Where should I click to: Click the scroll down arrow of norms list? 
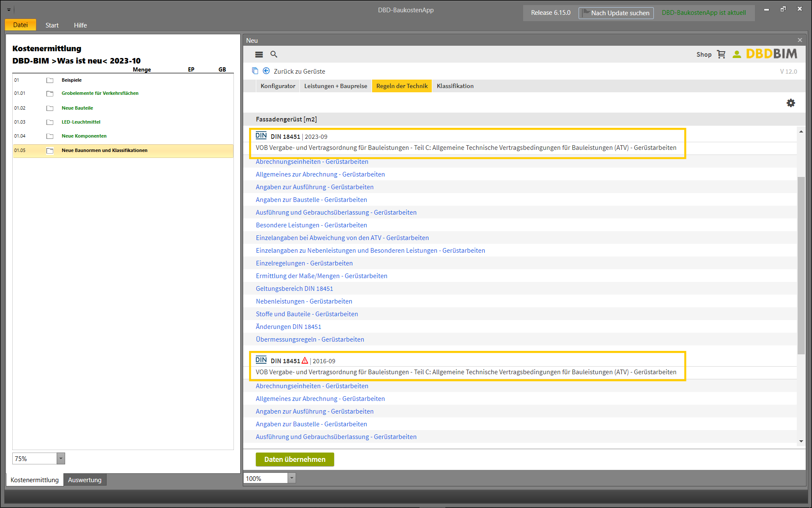pyautogui.click(x=801, y=441)
